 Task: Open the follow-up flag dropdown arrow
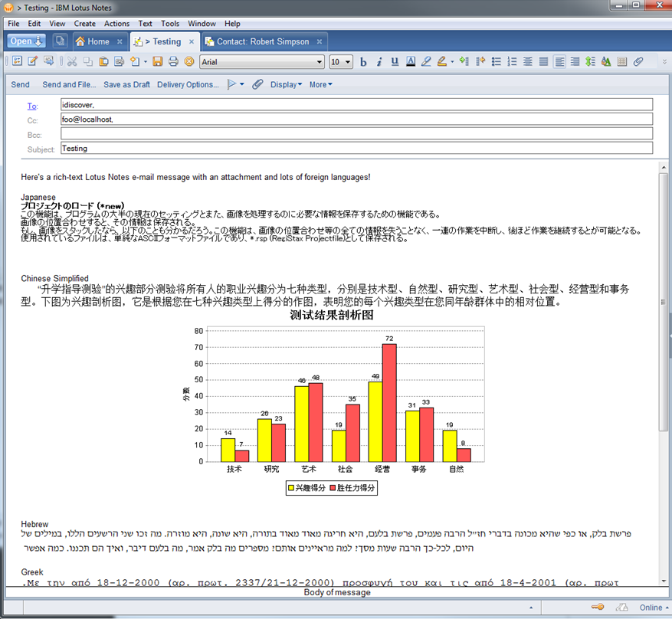(242, 84)
